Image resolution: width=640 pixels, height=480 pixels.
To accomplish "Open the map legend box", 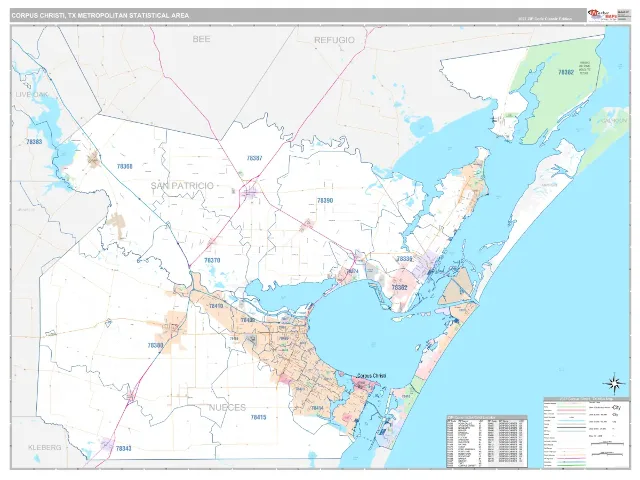I will pos(586,432).
